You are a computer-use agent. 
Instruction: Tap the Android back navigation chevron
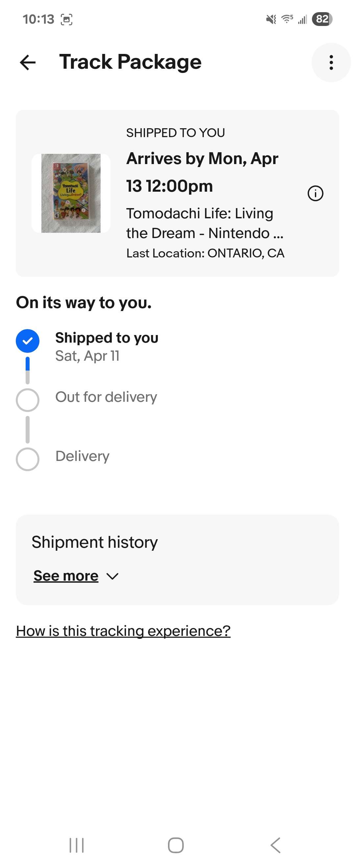(275, 845)
